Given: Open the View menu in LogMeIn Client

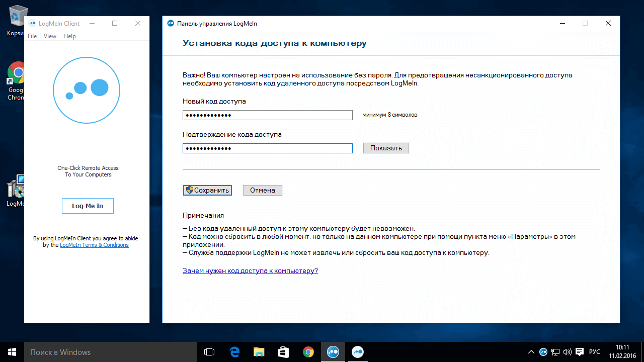Looking at the screenshot, I should click(x=50, y=36).
